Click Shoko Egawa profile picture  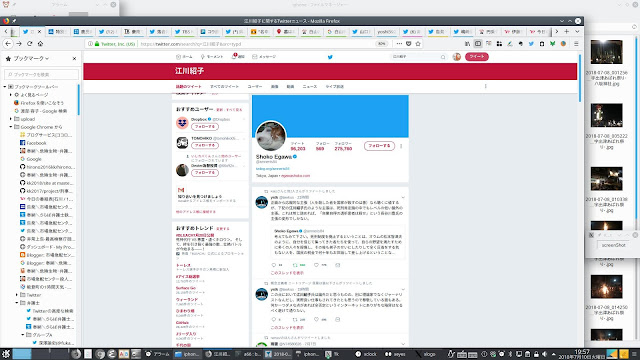pos(271,136)
